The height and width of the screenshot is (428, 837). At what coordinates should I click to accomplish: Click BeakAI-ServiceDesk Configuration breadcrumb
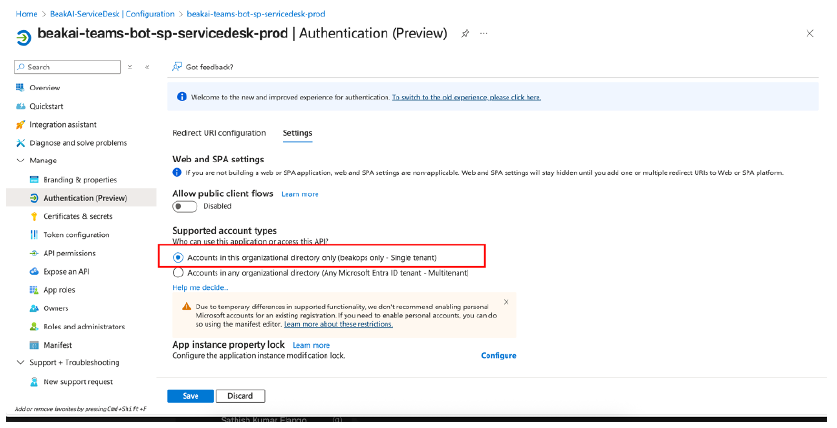click(112, 14)
